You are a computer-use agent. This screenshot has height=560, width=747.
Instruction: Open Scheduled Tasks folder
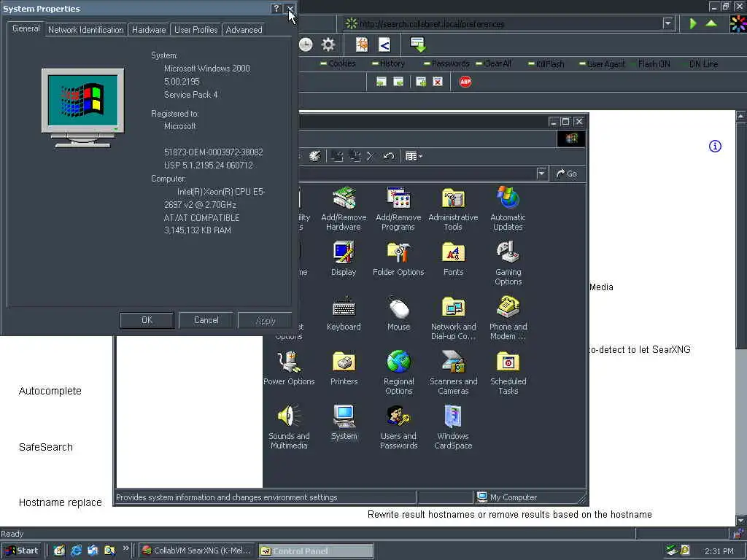point(508,373)
